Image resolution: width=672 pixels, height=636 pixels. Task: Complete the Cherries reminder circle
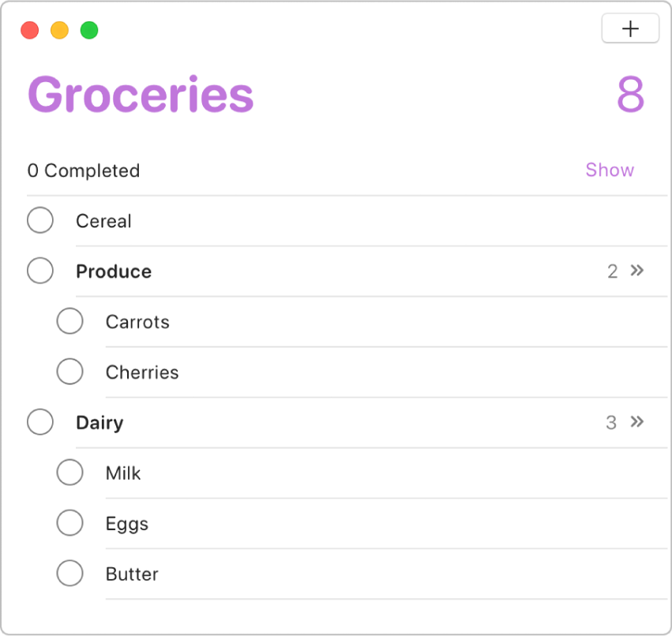pyautogui.click(x=70, y=372)
